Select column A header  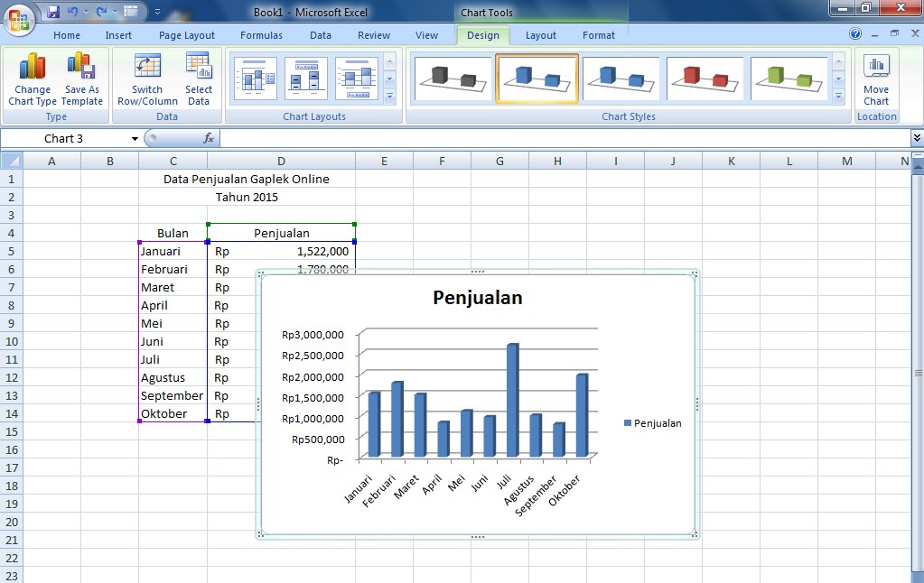tap(51, 161)
